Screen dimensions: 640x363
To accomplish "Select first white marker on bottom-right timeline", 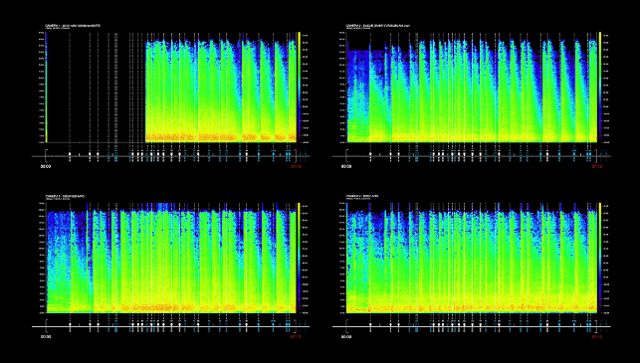I will [371, 325].
